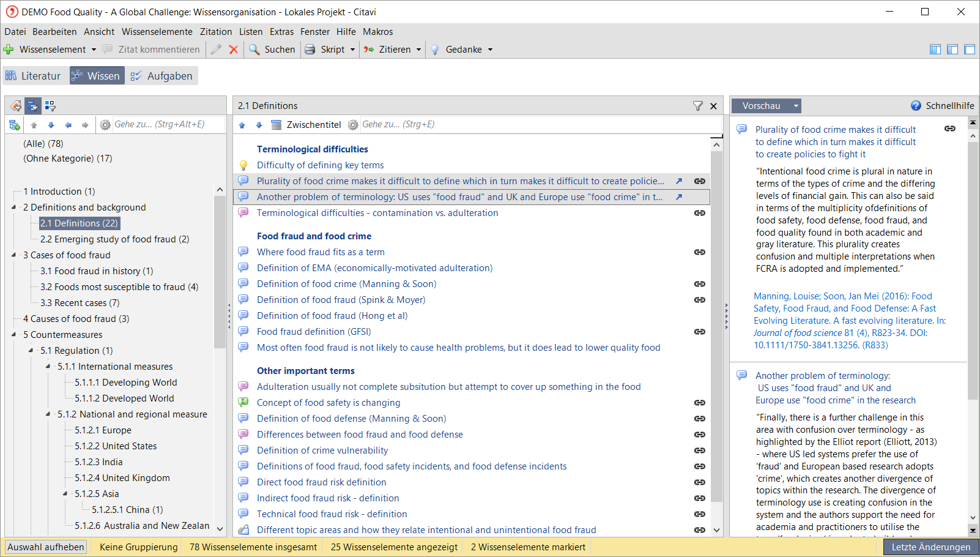Open the Wissenselement dropdown arrow

[94, 50]
